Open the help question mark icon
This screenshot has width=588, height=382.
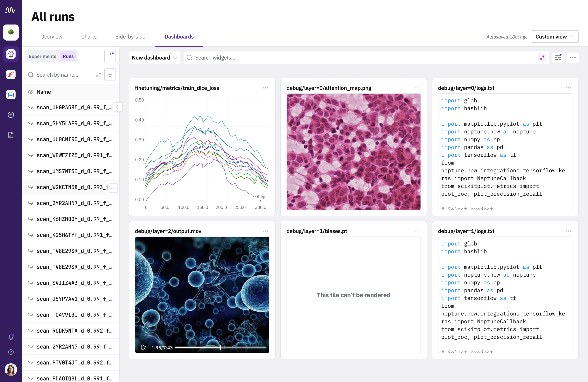click(11, 352)
